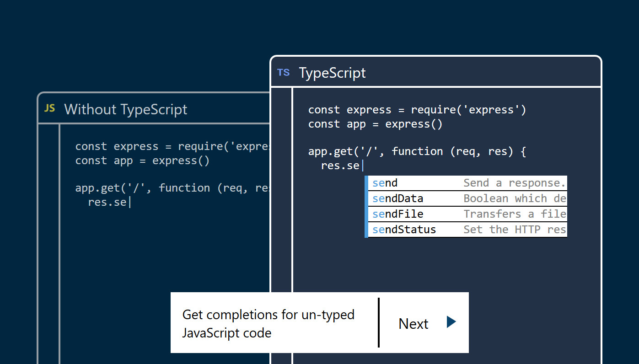Click 'Get completions for un-typed JavaScript code' caption
Screen dimensions: 639x364
(x=268, y=323)
